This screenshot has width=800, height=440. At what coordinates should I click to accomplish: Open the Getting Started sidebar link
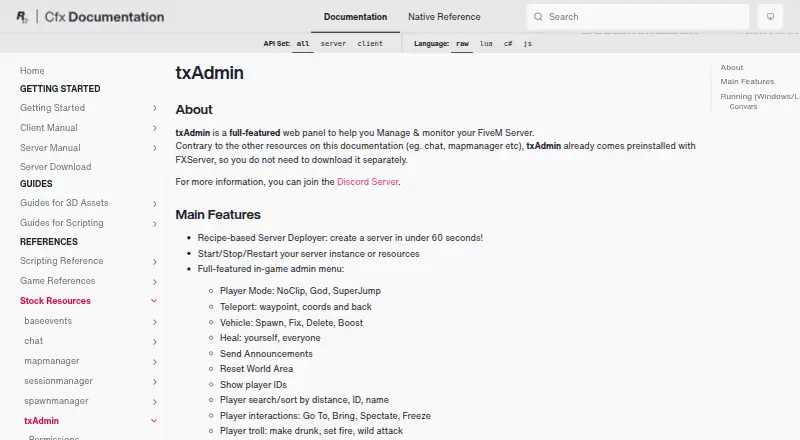point(53,108)
